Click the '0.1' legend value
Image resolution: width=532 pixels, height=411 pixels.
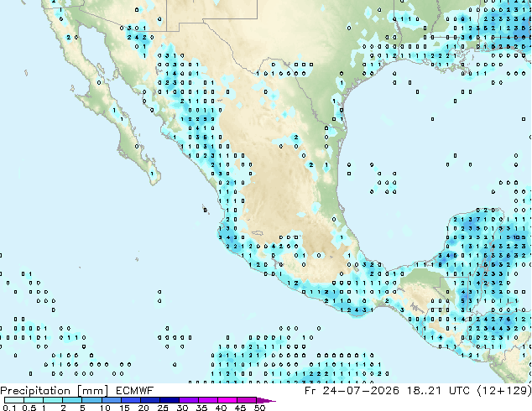tap(9, 408)
